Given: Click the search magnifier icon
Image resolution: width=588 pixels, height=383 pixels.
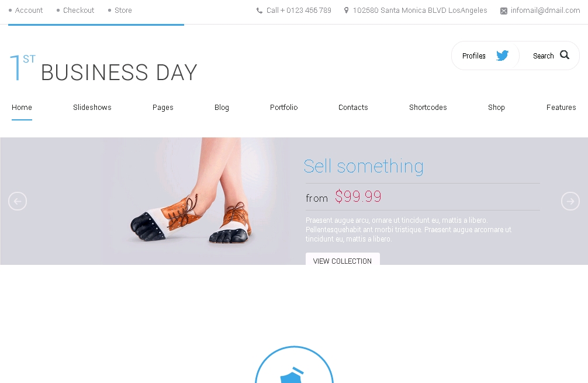Looking at the screenshot, I should (x=564, y=55).
